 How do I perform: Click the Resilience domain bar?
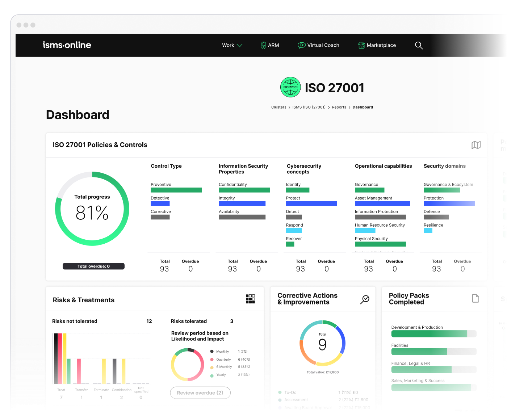[428, 231]
